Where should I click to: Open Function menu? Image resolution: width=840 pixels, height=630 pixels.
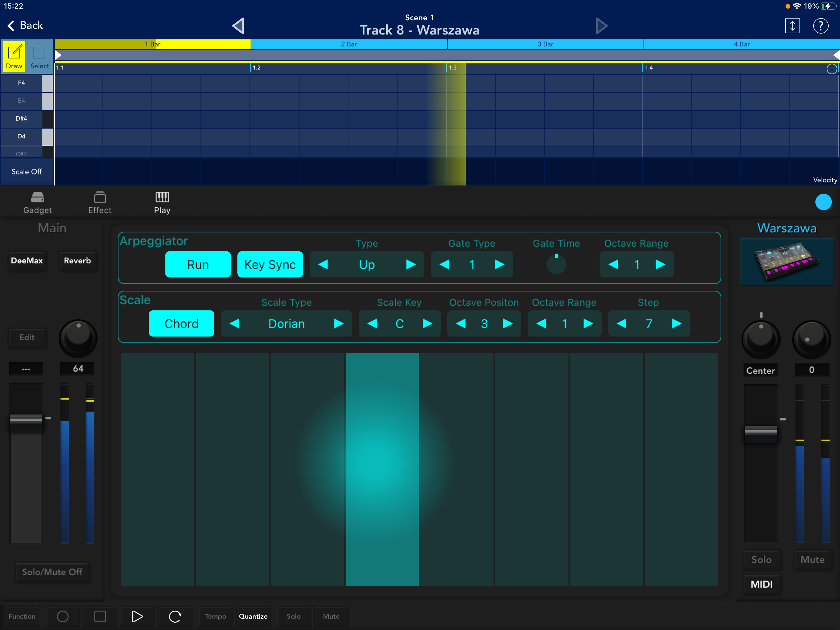22,616
